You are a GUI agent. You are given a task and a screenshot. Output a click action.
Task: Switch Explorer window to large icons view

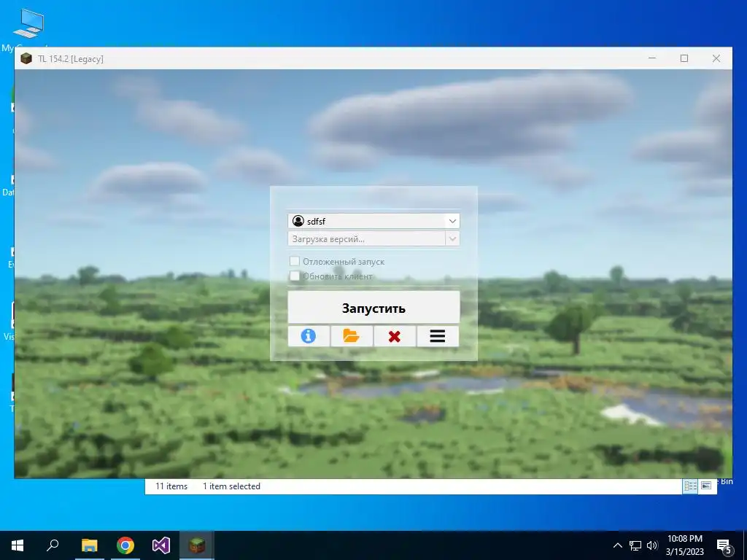(x=706, y=486)
